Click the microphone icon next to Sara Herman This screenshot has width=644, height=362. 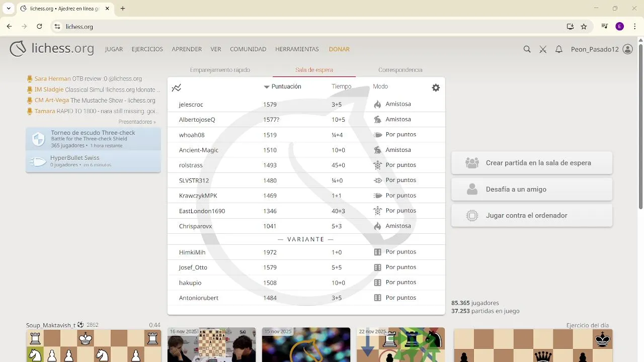coord(30,79)
